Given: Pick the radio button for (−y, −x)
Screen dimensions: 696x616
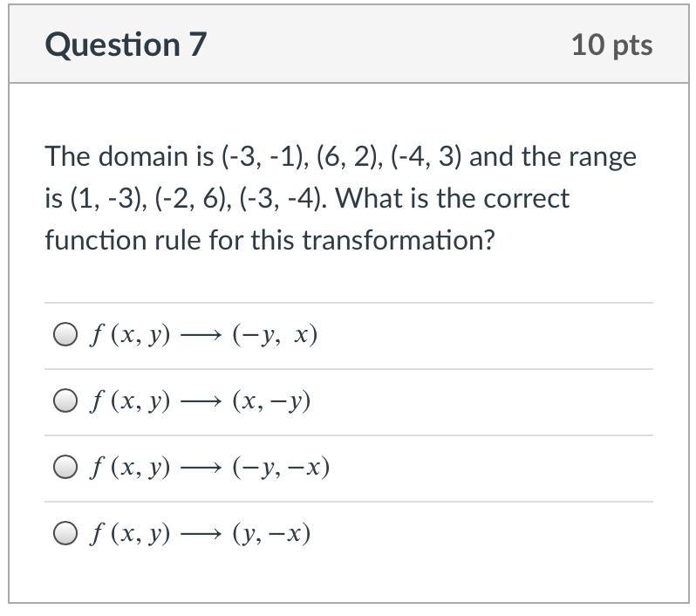Looking at the screenshot, I should [65, 468].
